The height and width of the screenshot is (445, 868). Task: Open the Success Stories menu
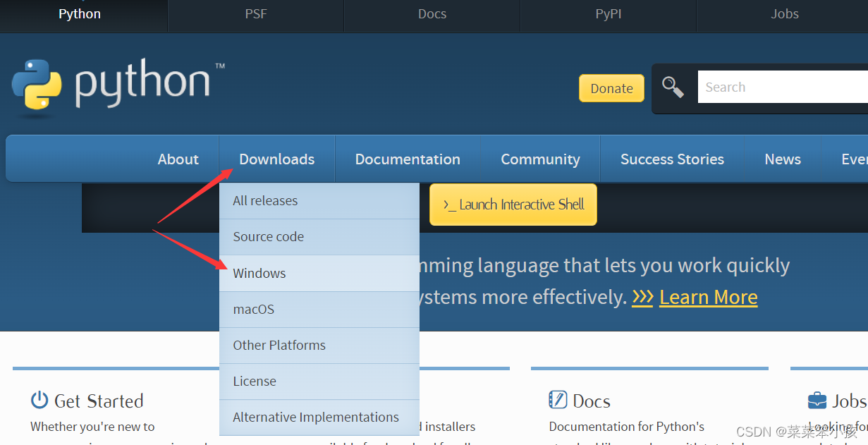click(672, 159)
